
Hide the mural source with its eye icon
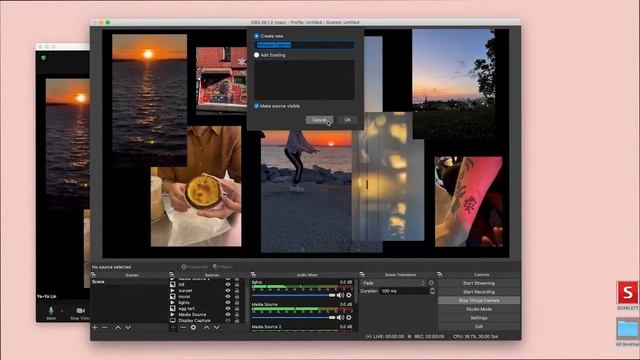[x=228, y=297]
